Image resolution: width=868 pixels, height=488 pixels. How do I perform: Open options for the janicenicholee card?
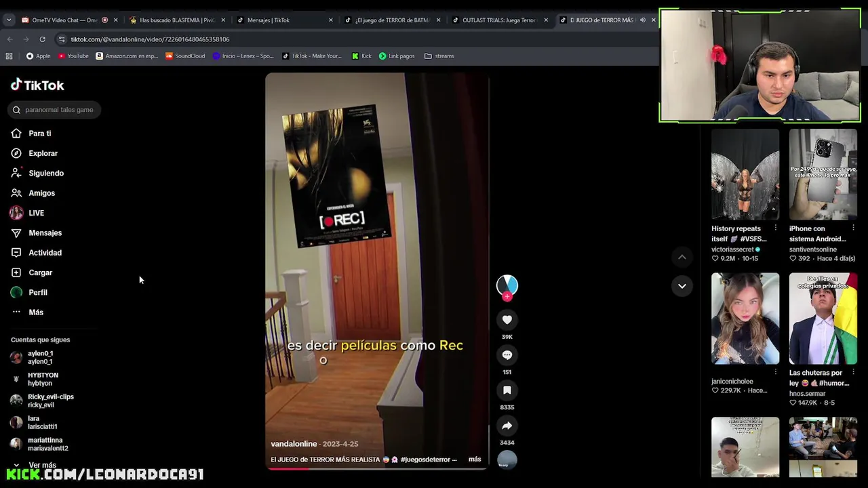776,371
